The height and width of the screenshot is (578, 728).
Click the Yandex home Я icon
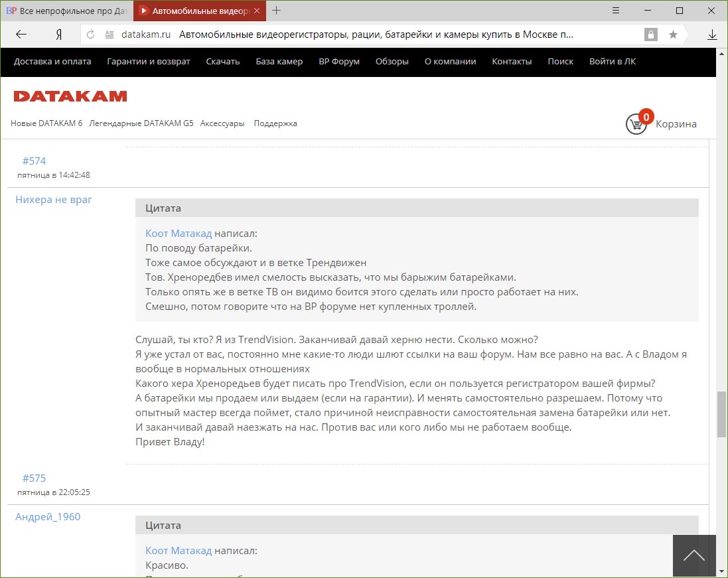59,35
